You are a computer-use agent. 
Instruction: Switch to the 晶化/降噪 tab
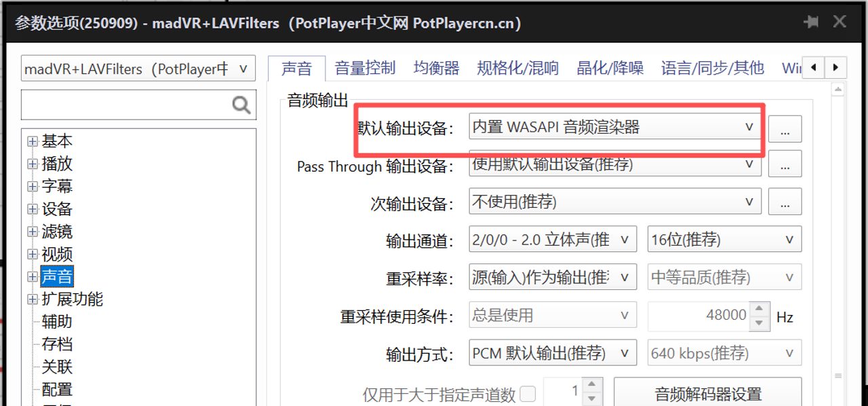click(610, 68)
